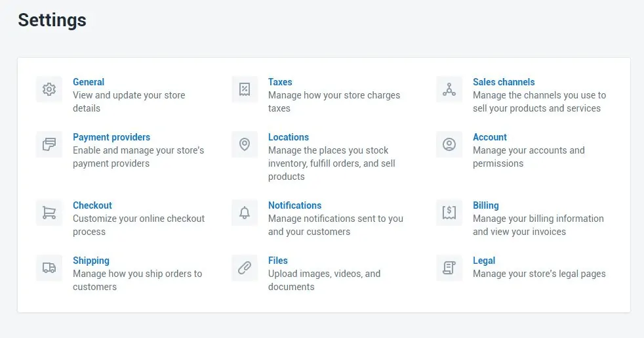The width and height of the screenshot is (644, 338).
Task: Click the Checkout shopping cart icon
Action: pos(49,213)
